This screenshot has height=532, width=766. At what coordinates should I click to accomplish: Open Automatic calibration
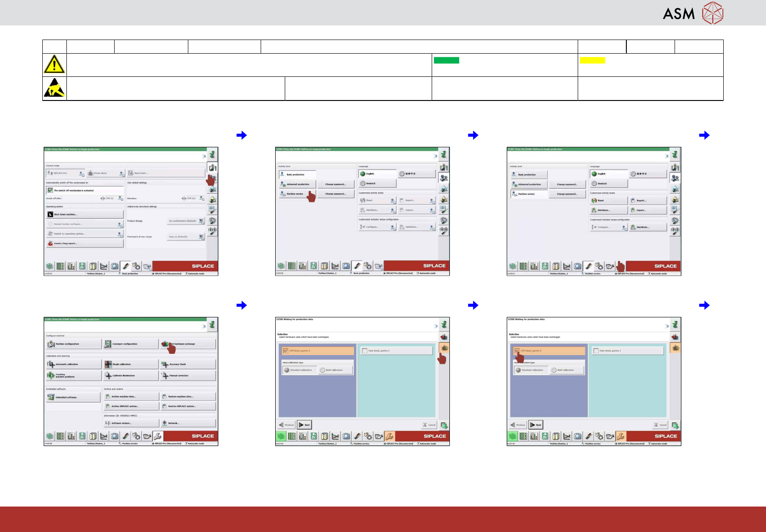pos(74,364)
